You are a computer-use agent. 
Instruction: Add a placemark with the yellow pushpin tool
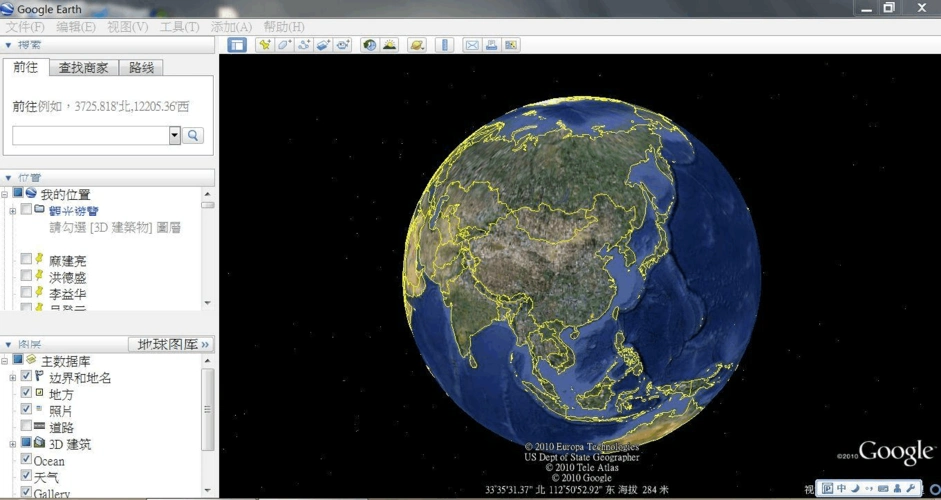(264, 44)
